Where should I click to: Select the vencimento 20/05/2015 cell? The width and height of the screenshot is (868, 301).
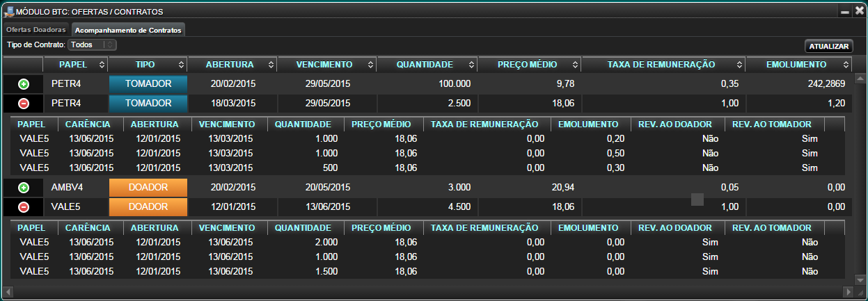(x=328, y=188)
